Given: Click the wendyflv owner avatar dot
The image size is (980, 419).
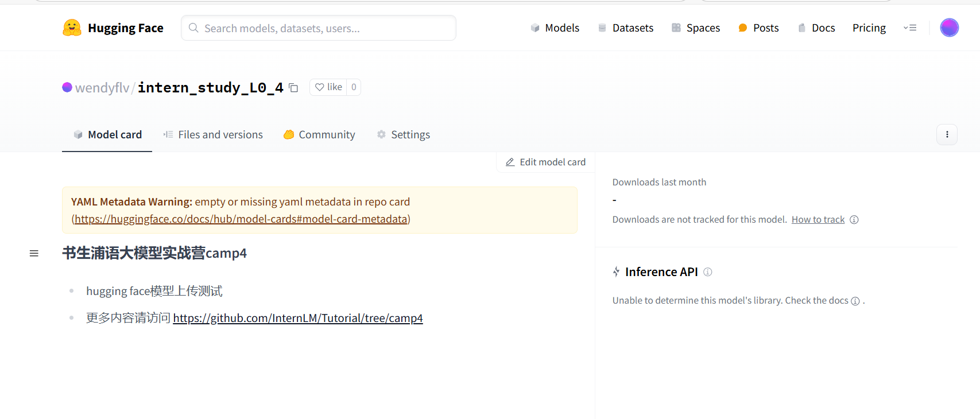Looking at the screenshot, I should coord(67,87).
